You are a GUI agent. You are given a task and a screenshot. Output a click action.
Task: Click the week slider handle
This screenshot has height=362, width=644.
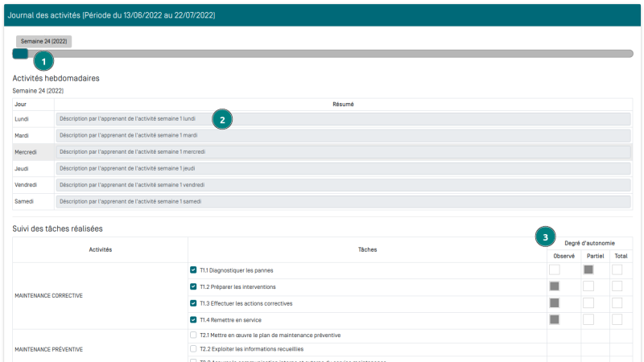20,54
